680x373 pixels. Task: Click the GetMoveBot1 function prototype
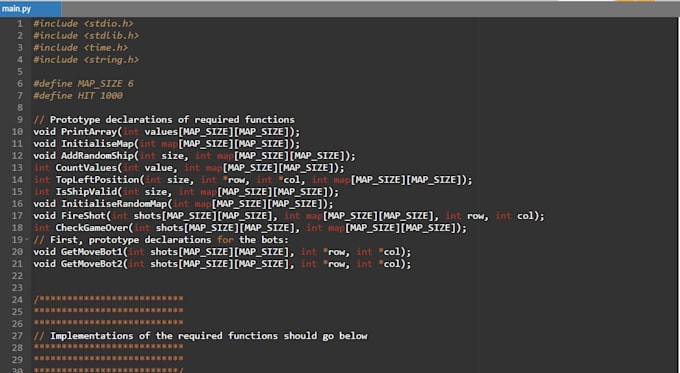(x=222, y=252)
